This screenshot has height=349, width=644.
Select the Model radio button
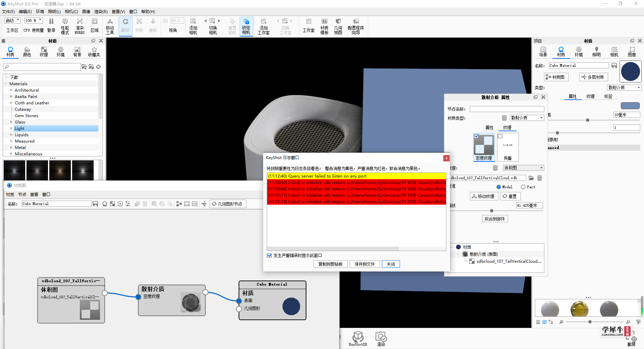pyautogui.click(x=498, y=187)
